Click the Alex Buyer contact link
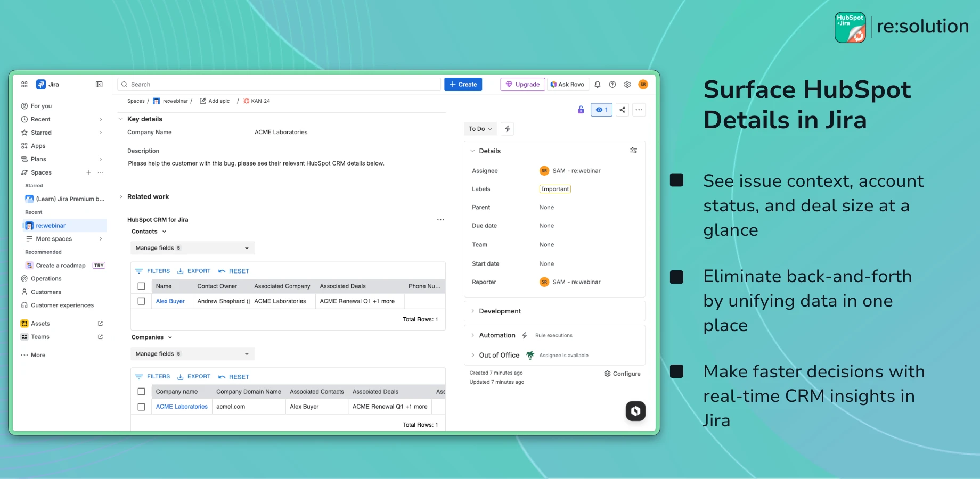The image size is (980, 479). click(x=170, y=301)
